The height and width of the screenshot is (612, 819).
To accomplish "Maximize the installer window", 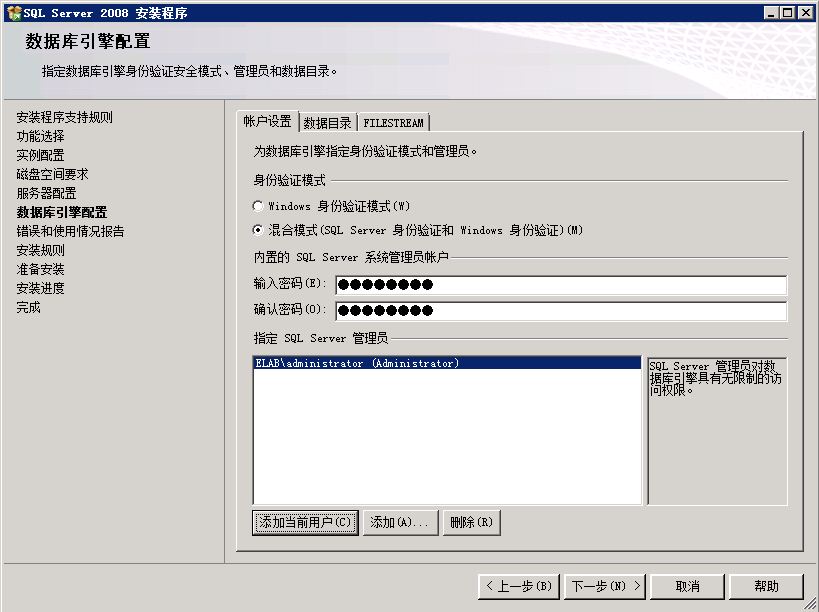I will [788, 13].
